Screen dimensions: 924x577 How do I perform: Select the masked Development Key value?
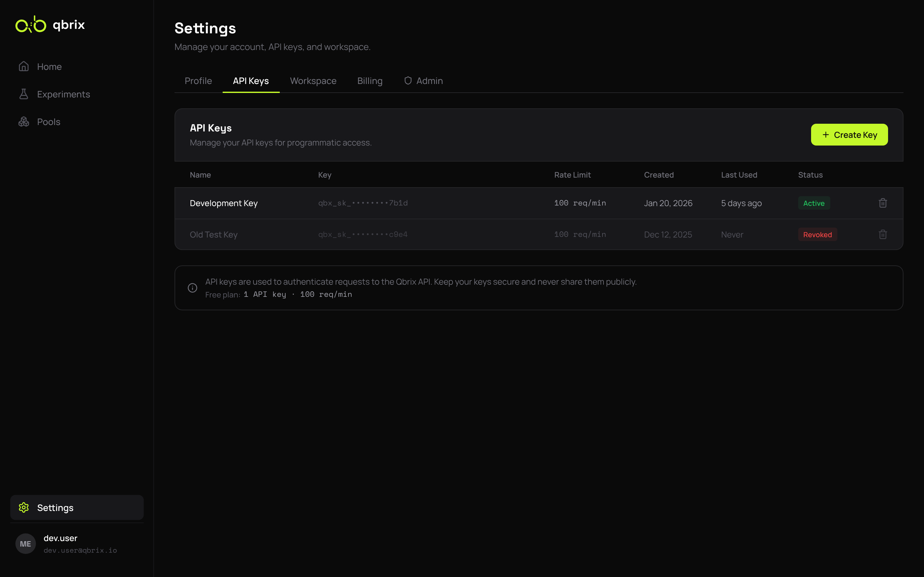click(x=362, y=203)
